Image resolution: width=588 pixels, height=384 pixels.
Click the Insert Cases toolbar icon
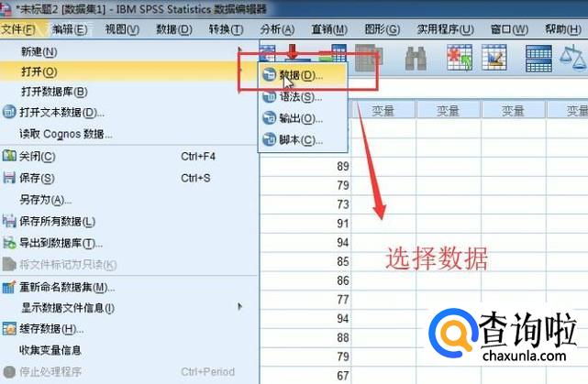coord(460,58)
